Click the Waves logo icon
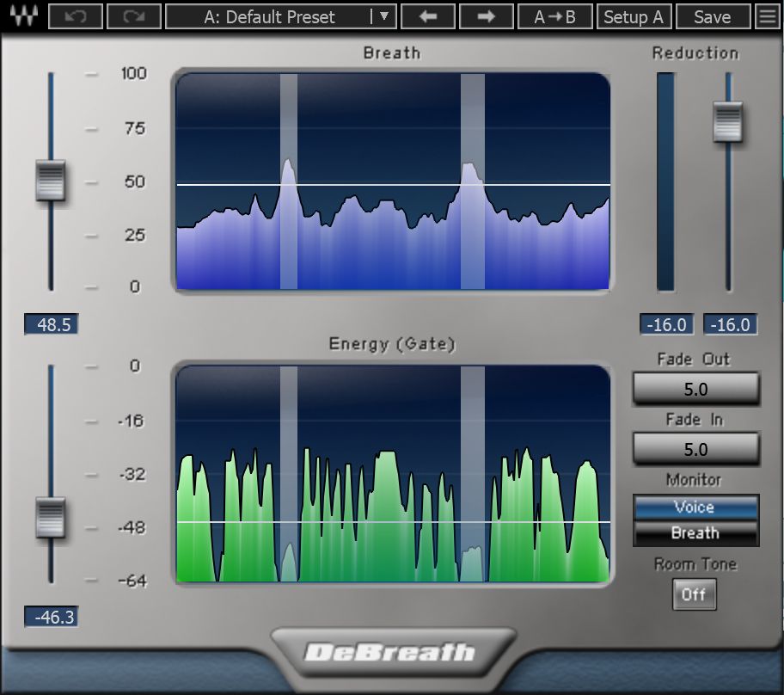Screen dimensions: 784x695 (x=24, y=16)
